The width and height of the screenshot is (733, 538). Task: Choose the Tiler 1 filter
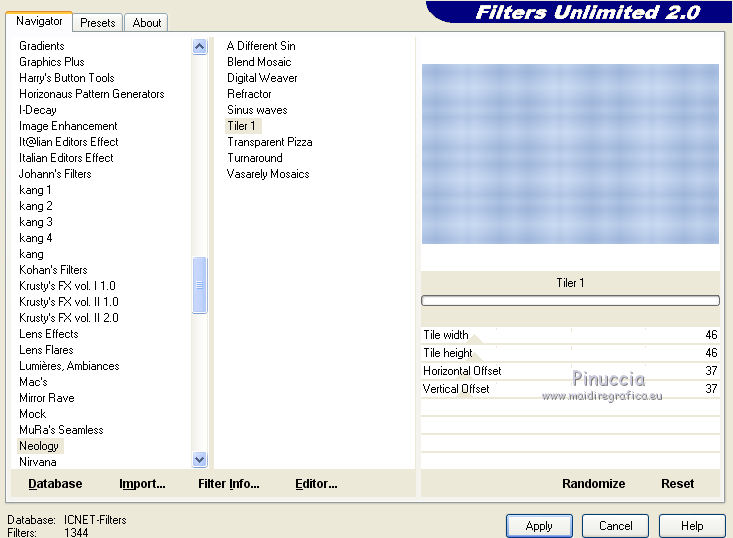click(242, 126)
